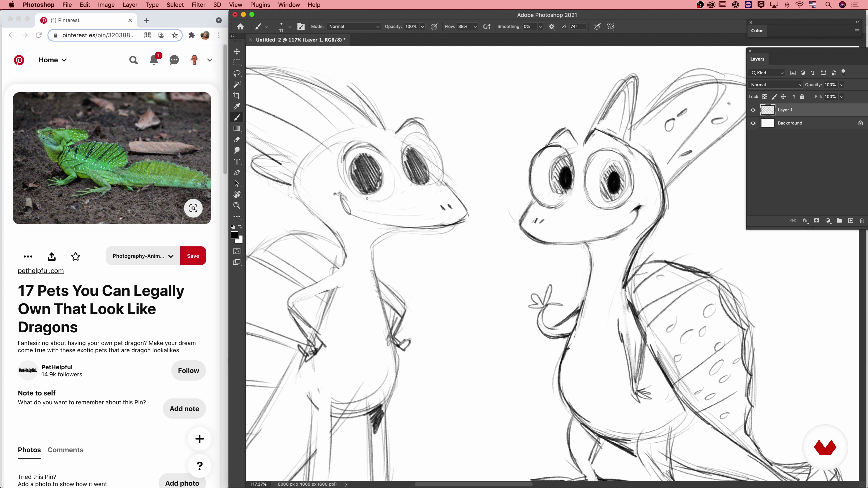Select the Brush tool in the toolbar
868x488 pixels.
coord(237,117)
